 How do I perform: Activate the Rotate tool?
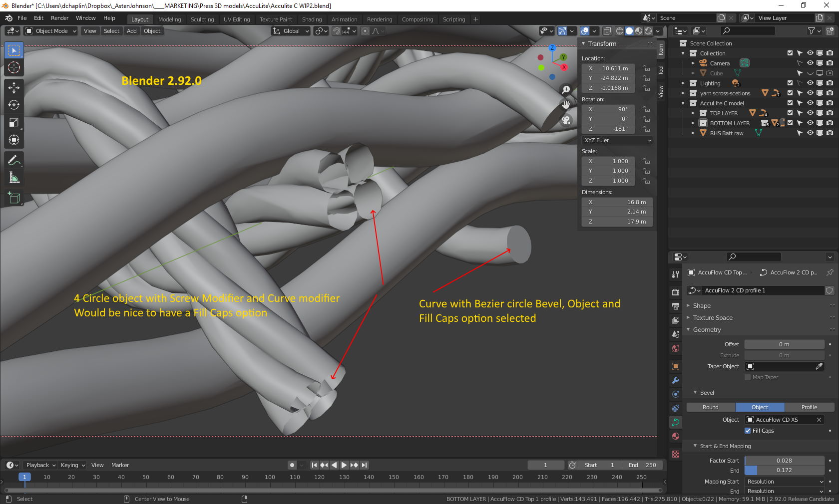coord(14,105)
